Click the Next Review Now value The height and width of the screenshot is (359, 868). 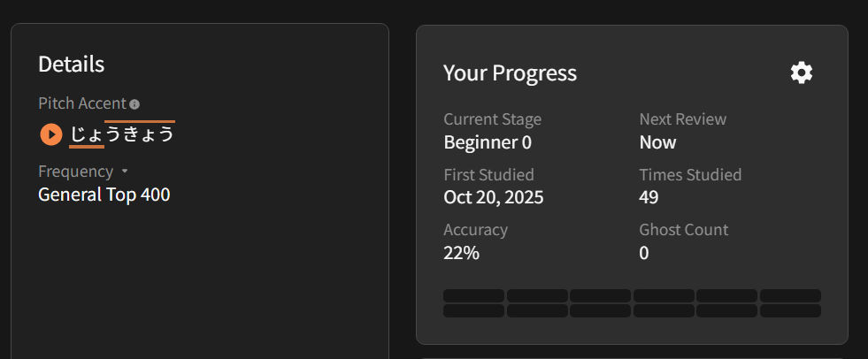tap(657, 142)
